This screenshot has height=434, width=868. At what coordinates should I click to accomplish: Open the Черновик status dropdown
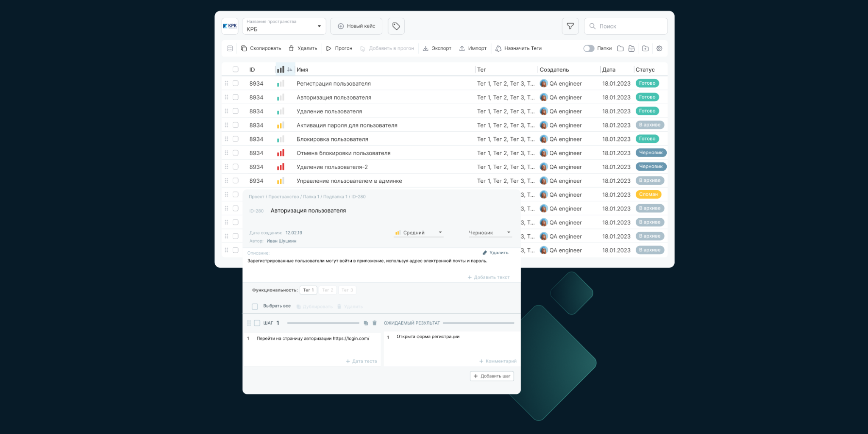tap(490, 233)
